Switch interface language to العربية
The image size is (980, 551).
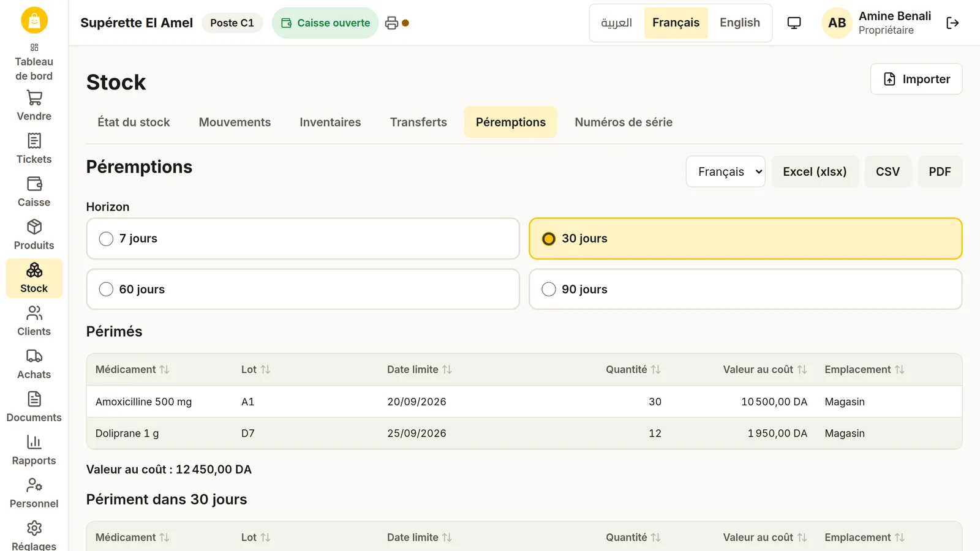[617, 23]
